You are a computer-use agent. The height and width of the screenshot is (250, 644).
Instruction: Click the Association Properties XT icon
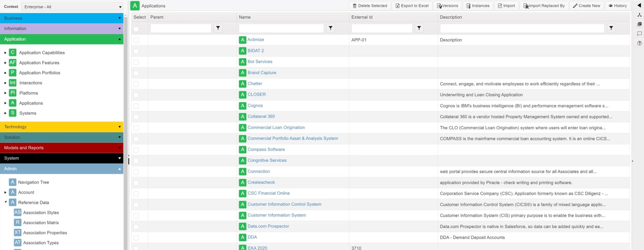click(18, 232)
